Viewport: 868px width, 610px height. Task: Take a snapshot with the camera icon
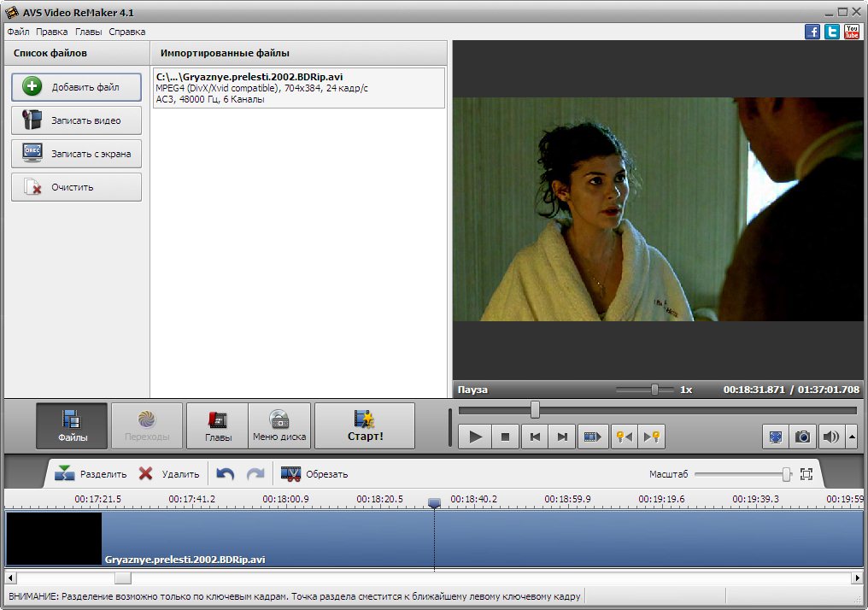coord(803,437)
